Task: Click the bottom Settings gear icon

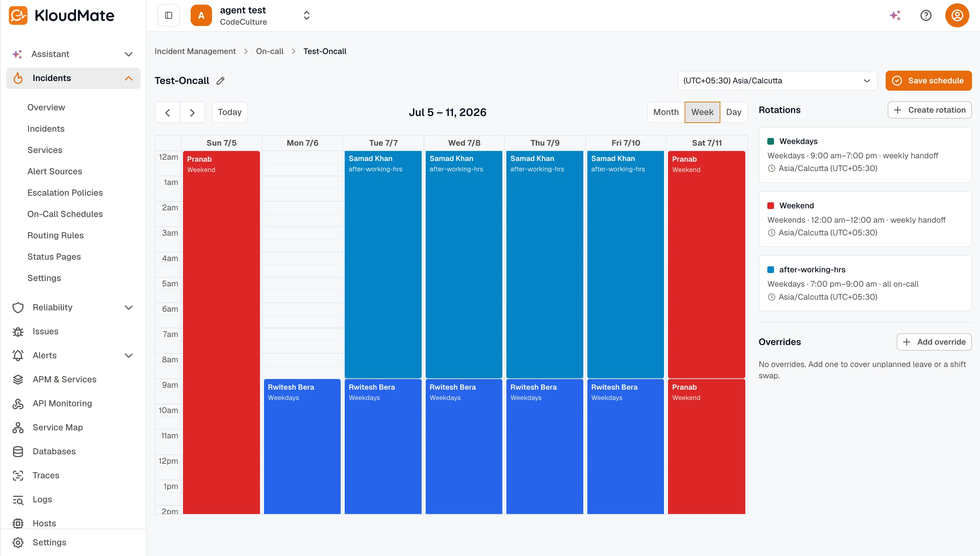Action: point(18,542)
